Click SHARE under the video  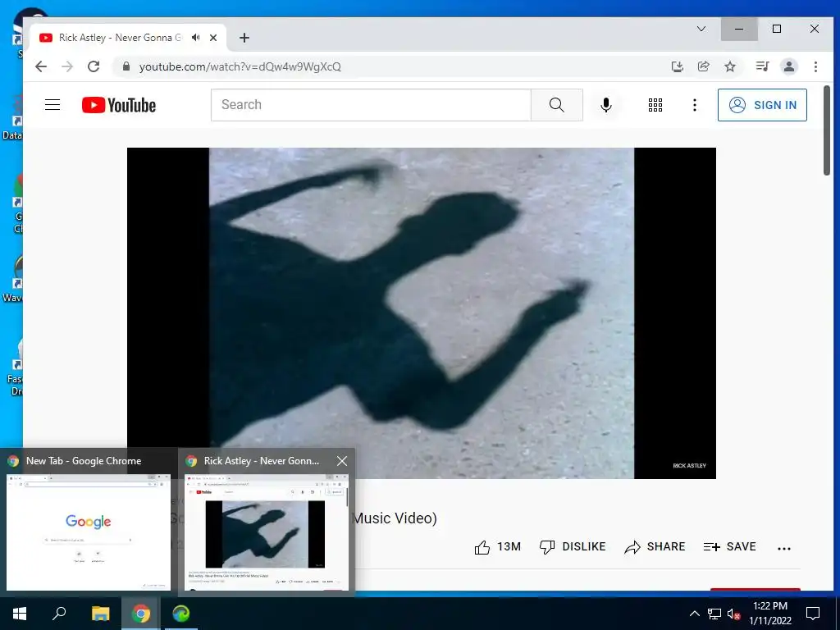pos(655,547)
